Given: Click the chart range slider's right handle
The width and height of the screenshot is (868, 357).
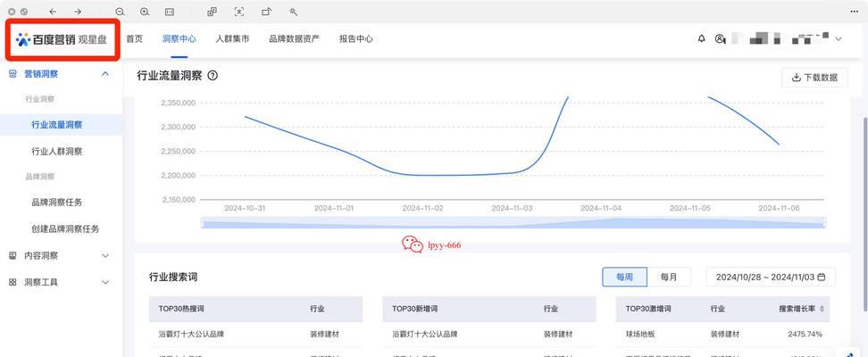Looking at the screenshot, I should [825, 222].
